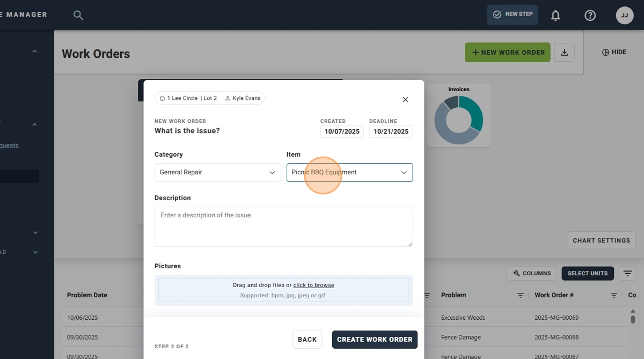Viewport: 644px width, 359px height.
Task: Sort by Work Order # column header
Action: click(554, 295)
